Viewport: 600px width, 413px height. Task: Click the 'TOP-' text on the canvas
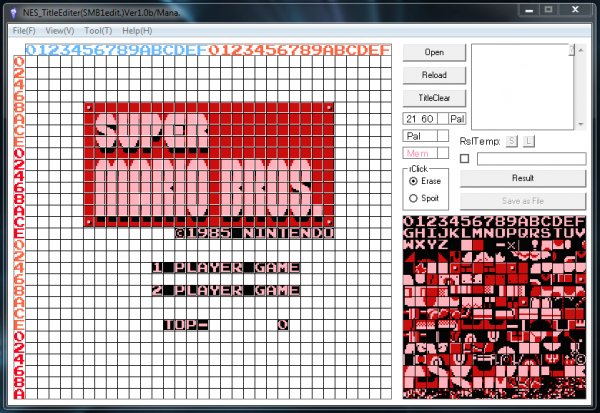tap(186, 325)
